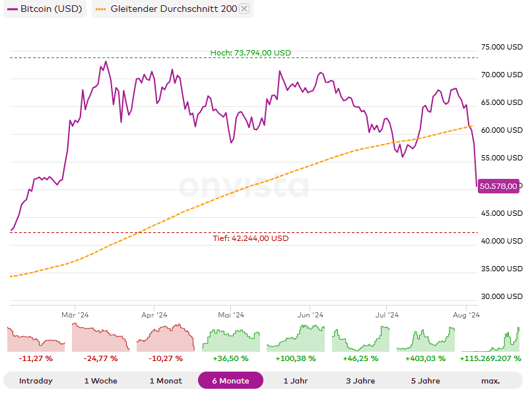532x398 pixels.
Task: Choose the 1 Monat time range
Action: (166, 381)
